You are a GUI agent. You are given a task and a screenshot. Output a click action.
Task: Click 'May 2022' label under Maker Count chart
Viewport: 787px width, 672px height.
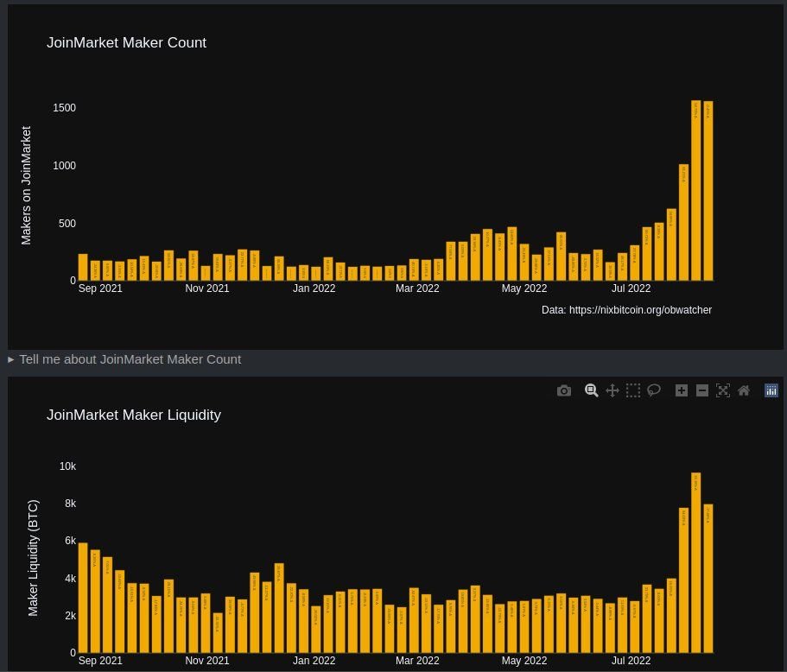tap(524, 288)
